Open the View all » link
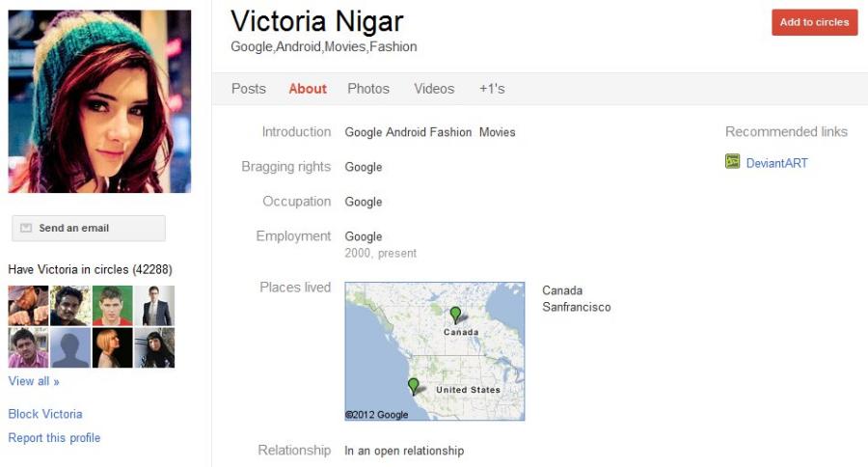868x467 pixels. click(34, 381)
